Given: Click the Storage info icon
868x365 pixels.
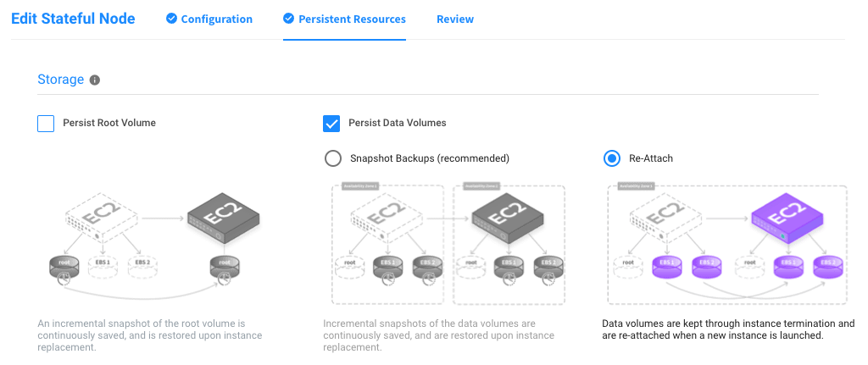Looking at the screenshot, I should [x=95, y=80].
